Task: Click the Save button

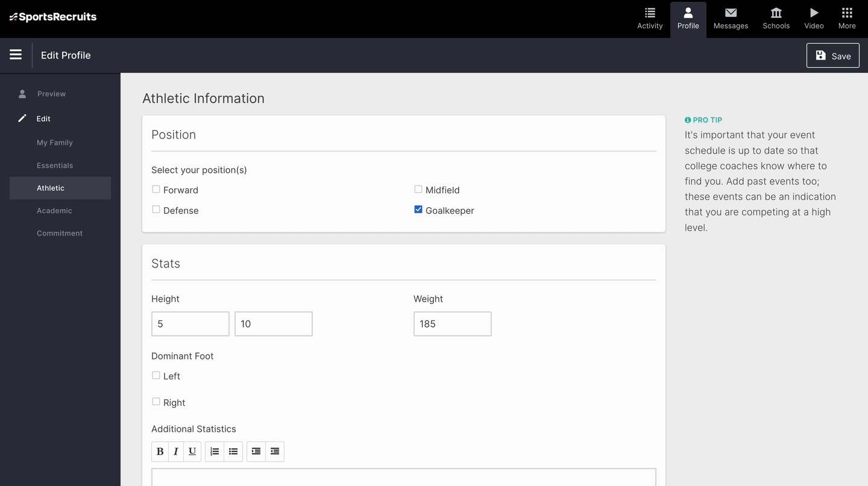Action: pos(832,55)
